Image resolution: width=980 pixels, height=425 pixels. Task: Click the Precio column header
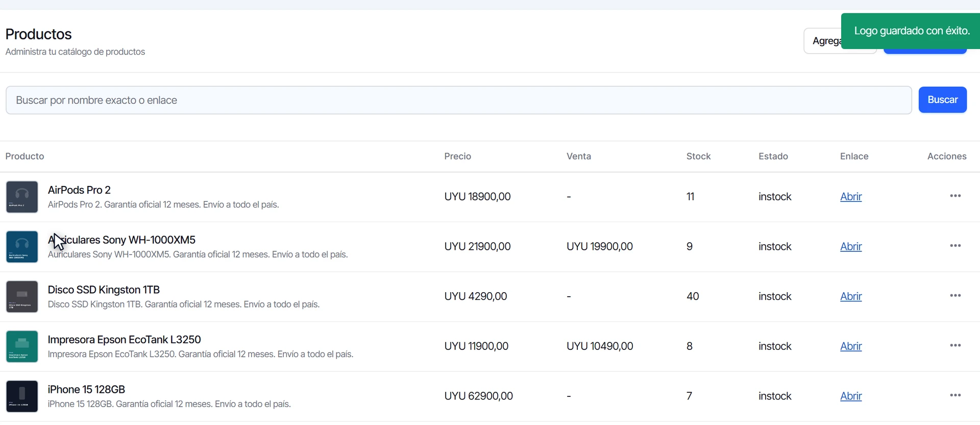point(457,156)
